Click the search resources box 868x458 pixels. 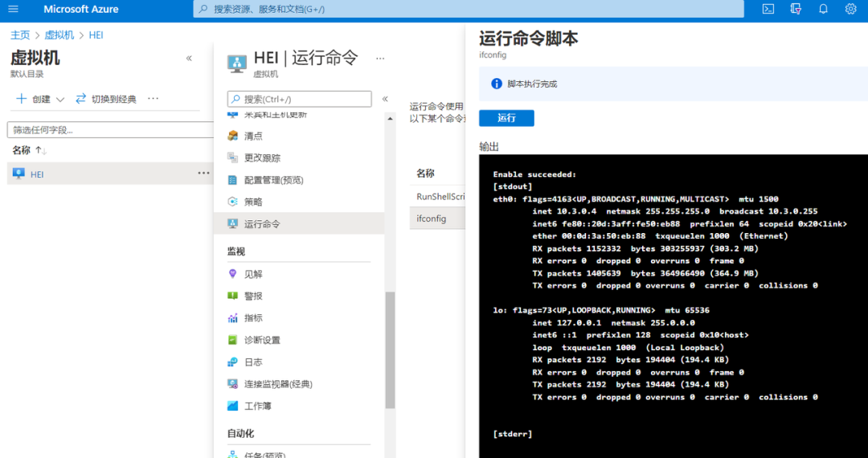[469, 9]
